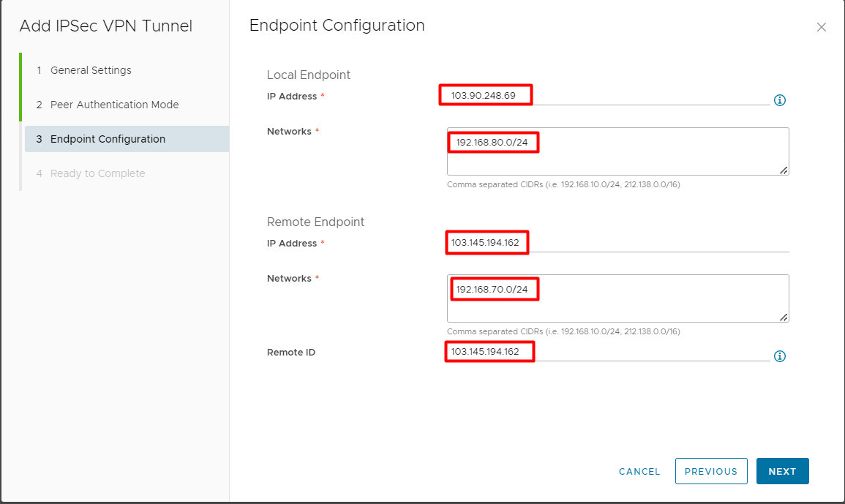Click the NEXT button

tap(782, 471)
